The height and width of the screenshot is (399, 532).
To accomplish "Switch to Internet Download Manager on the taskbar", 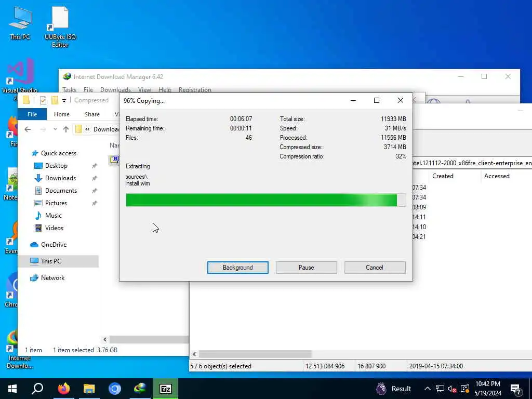I will 140,389.
